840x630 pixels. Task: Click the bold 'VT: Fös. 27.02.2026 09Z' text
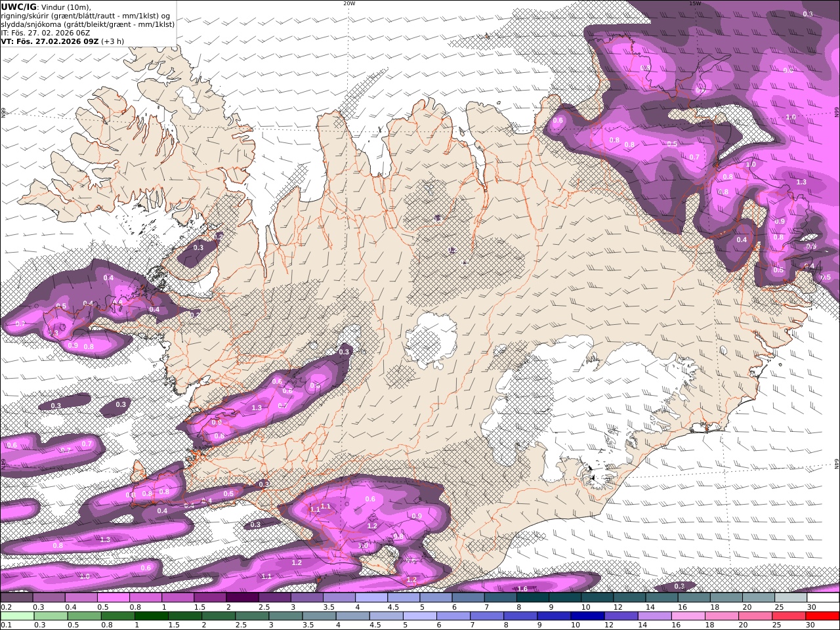coord(50,41)
